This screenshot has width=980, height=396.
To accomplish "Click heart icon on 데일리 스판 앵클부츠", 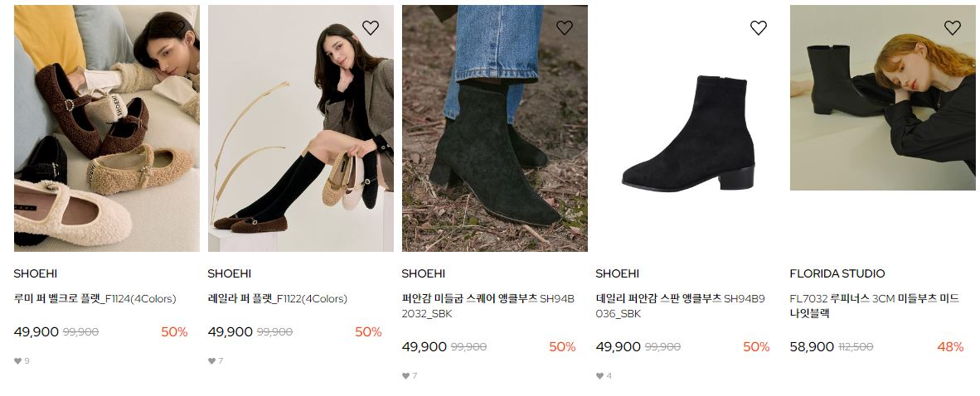I will tap(758, 27).
